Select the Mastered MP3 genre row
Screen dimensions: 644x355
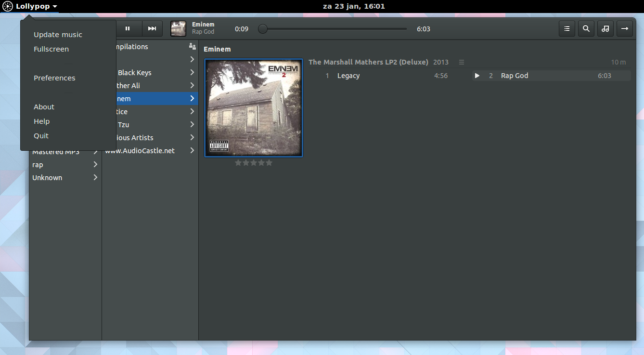(x=65, y=152)
